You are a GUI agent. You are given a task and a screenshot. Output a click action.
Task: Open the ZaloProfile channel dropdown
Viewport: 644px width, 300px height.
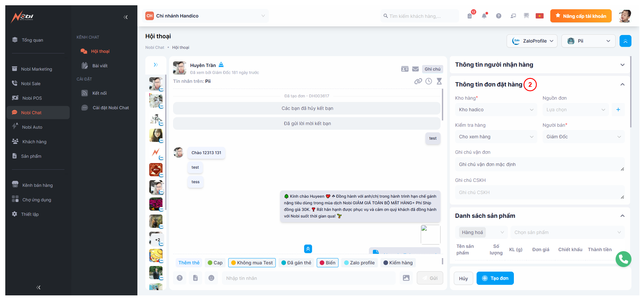coord(532,41)
